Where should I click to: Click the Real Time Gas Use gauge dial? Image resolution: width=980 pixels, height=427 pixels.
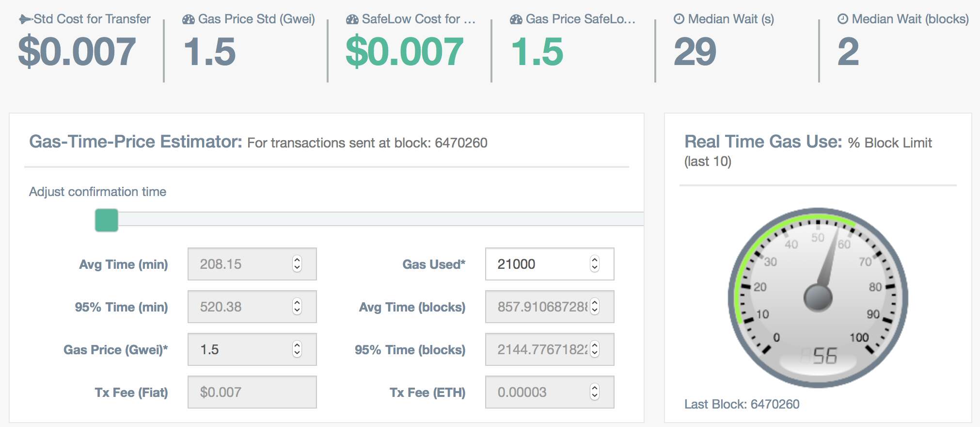point(818,297)
